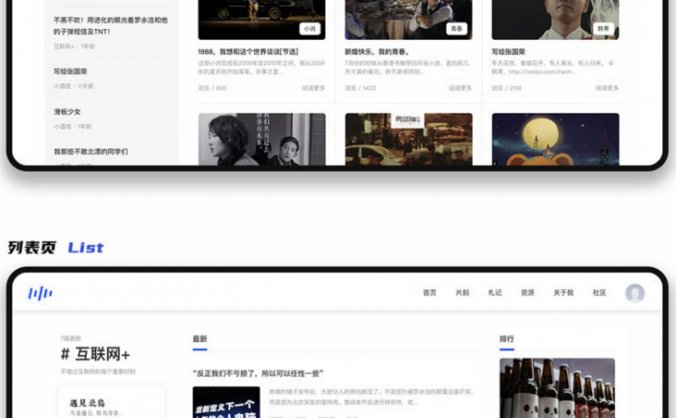
Task: Open the thumbnail of the man in a white shirt
Action: pos(555,20)
